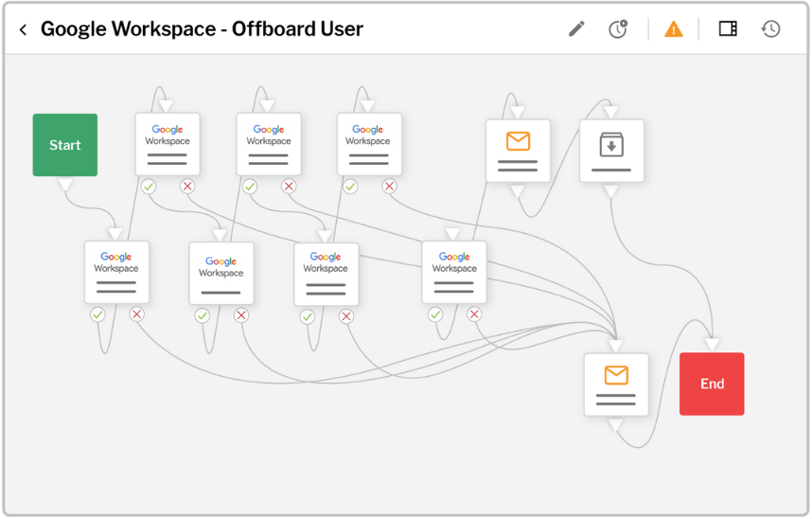Select the third bottom-row Google Workspace node

tap(327, 275)
